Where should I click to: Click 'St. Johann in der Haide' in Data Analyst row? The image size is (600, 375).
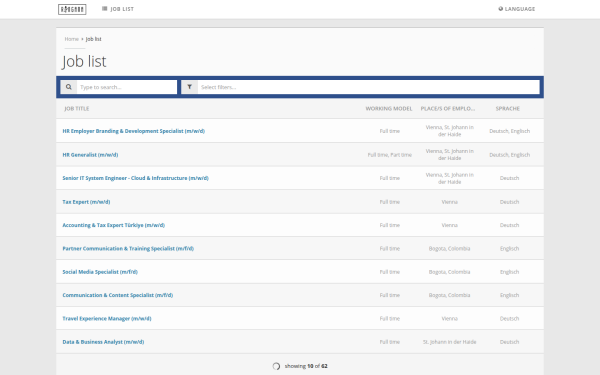pyautogui.click(x=449, y=342)
